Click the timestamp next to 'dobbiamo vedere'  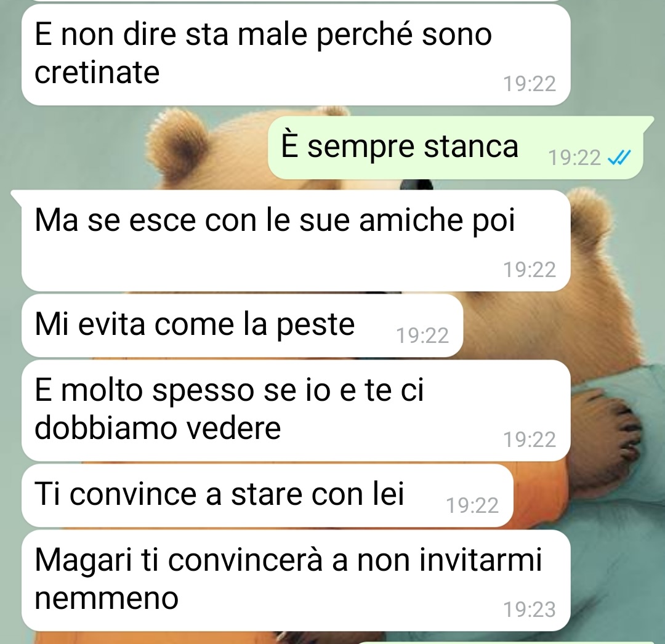coord(530,440)
